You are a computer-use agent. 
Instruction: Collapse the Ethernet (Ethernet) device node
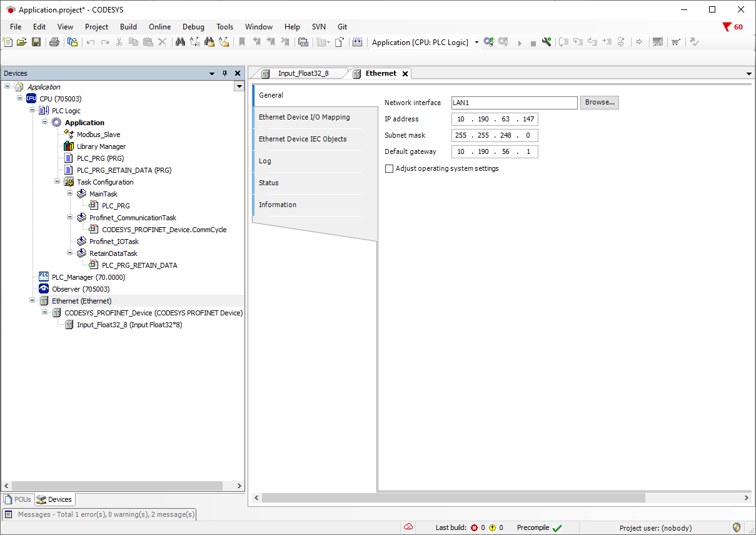[33, 301]
